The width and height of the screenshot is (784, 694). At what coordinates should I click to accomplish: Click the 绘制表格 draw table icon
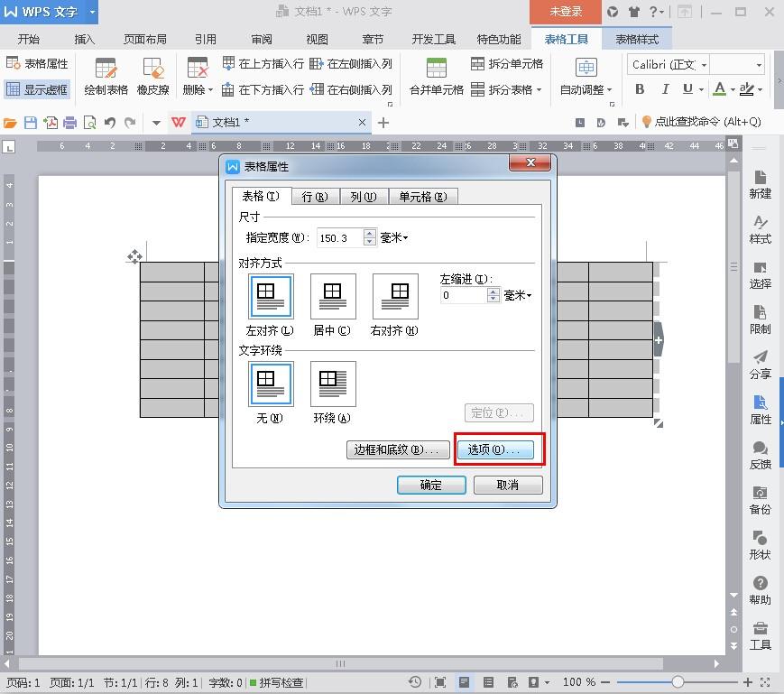point(106,69)
